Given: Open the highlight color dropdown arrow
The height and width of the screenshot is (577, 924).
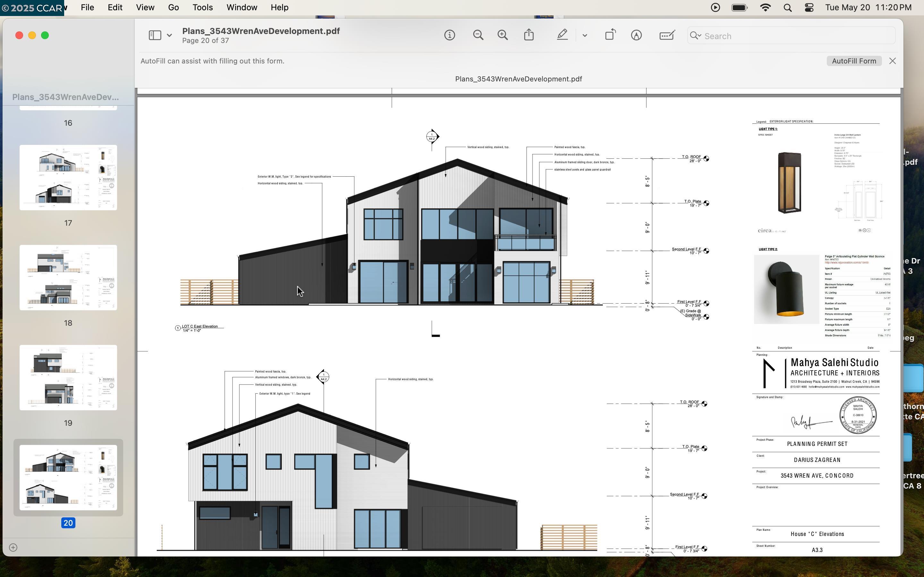Looking at the screenshot, I should (585, 36).
